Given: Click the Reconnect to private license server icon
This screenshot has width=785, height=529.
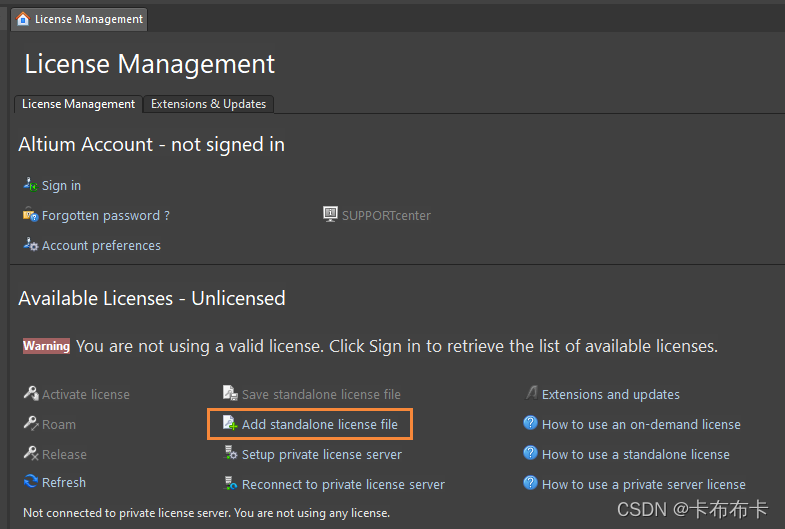Looking at the screenshot, I should 231,484.
